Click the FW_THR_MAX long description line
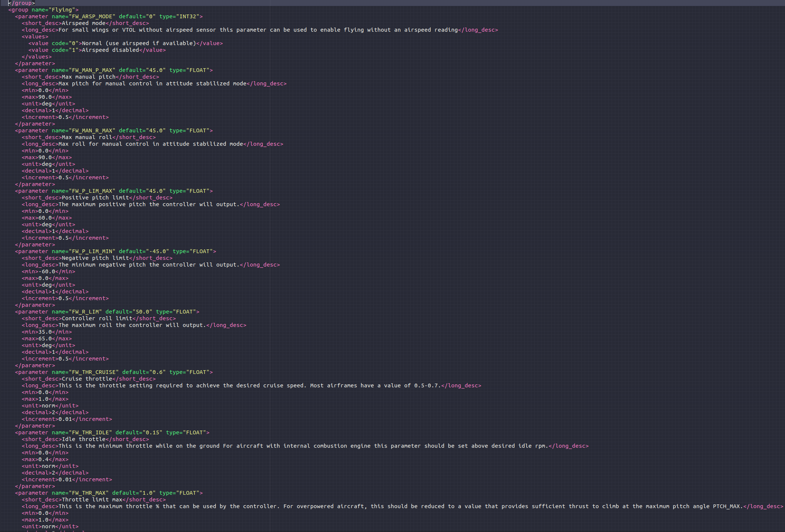785x532 pixels. [x=261, y=506]
